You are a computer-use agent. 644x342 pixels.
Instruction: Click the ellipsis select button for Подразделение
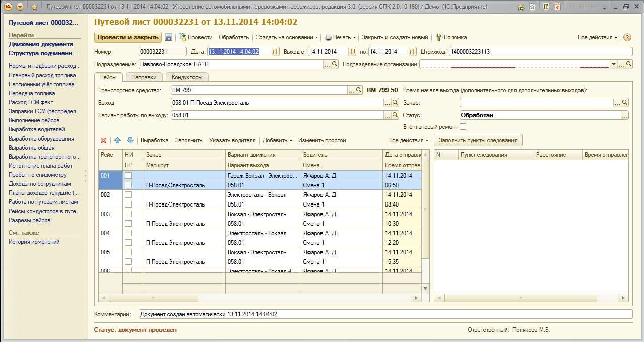[328, 64]
